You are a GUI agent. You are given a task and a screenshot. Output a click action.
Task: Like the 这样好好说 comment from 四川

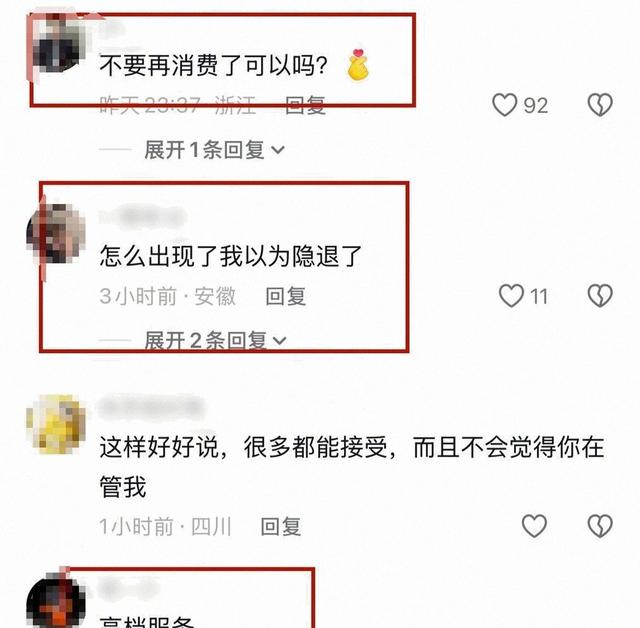tap(534, 526)
